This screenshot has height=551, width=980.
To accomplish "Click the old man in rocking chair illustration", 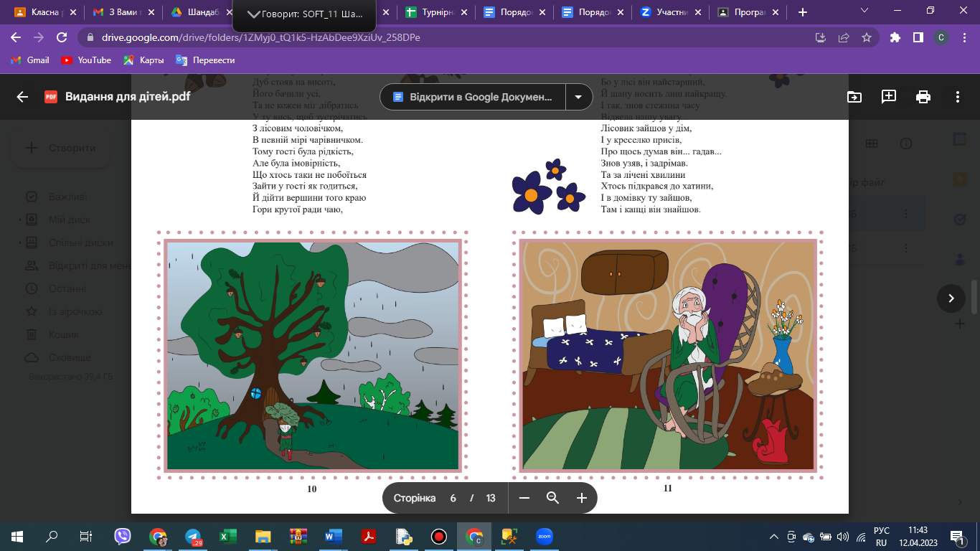I will pyautogui.click(x=668, y=355).
